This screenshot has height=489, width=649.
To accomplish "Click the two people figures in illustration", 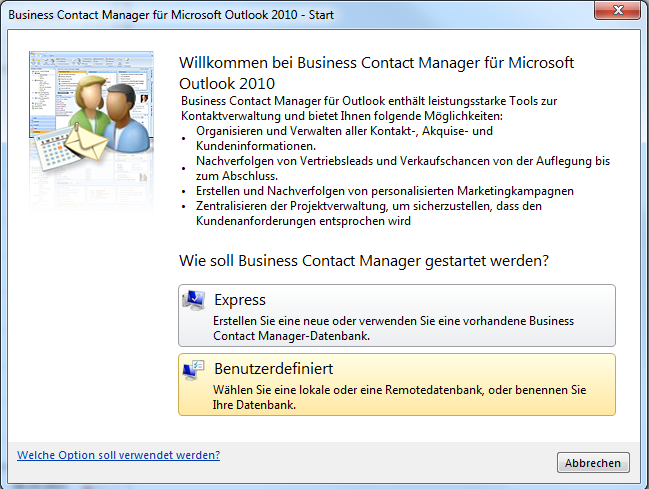I will [111, 110].
